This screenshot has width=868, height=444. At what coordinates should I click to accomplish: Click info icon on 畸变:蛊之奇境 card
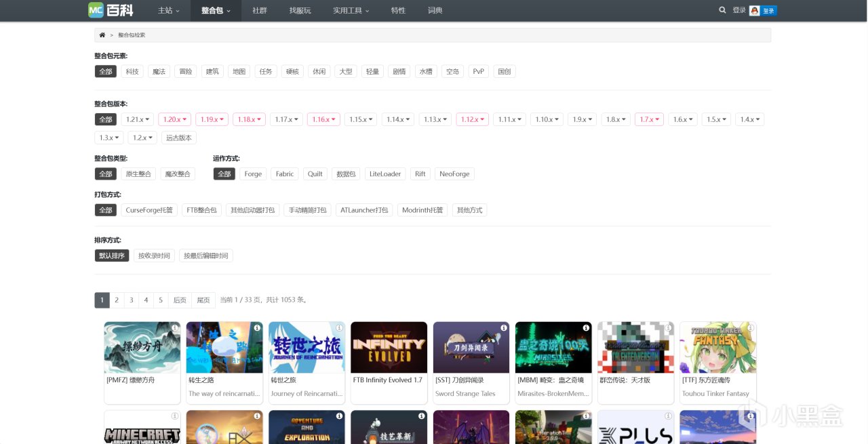586,327
